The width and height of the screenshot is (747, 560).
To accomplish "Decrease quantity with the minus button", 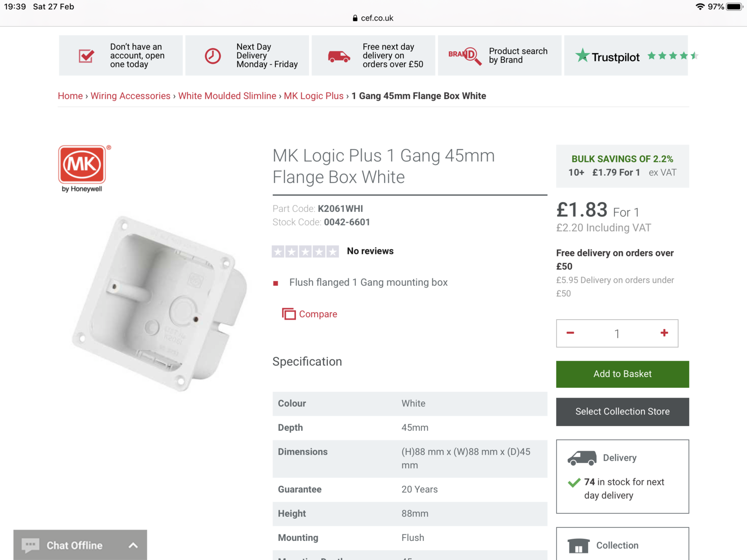I will coord(570,333).
